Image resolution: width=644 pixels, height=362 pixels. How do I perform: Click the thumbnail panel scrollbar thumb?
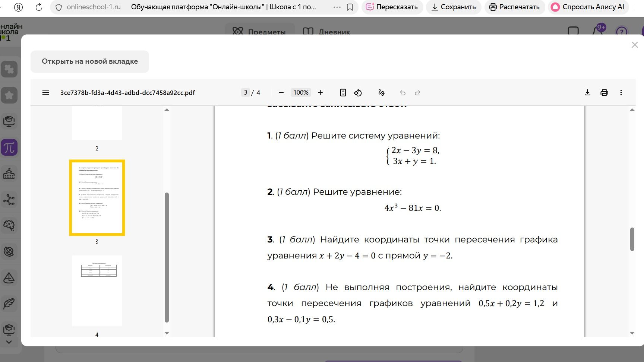(x=167, y=257)
